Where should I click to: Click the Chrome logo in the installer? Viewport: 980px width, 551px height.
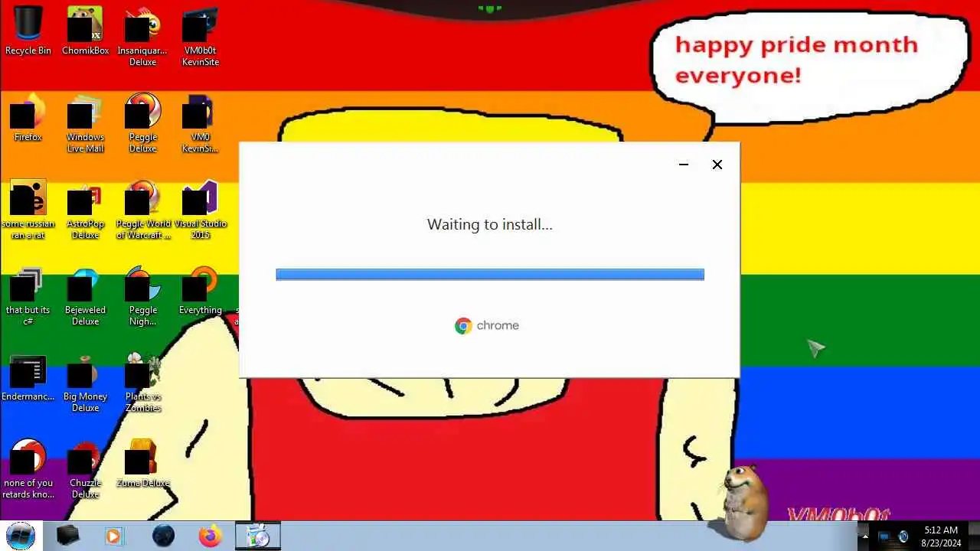pyautogui.click(x=463, y=326)
